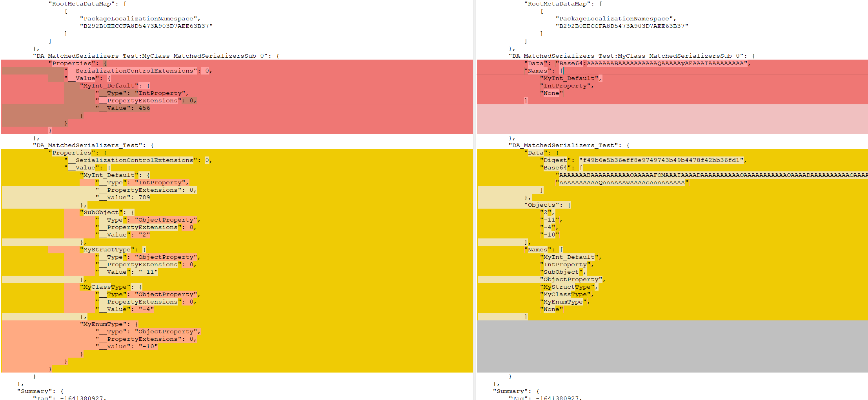This screenshot has width=868, height=400.
Task: Click "ObjectProperty" in right pane Names list
Action: (571, 280)
